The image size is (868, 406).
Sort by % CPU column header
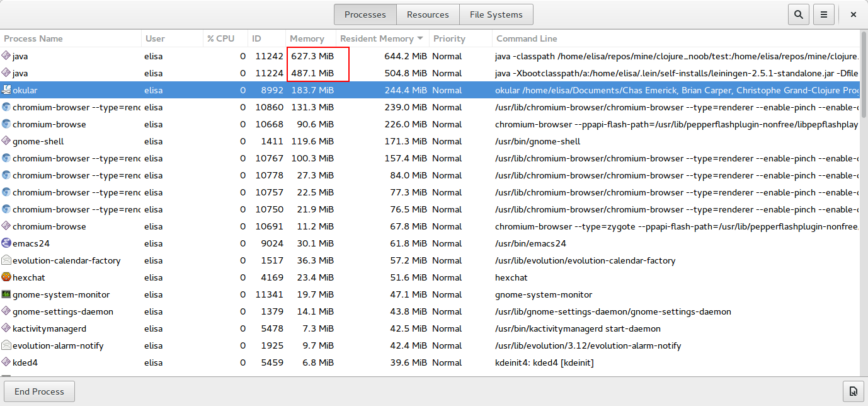[x=226, y=38]
